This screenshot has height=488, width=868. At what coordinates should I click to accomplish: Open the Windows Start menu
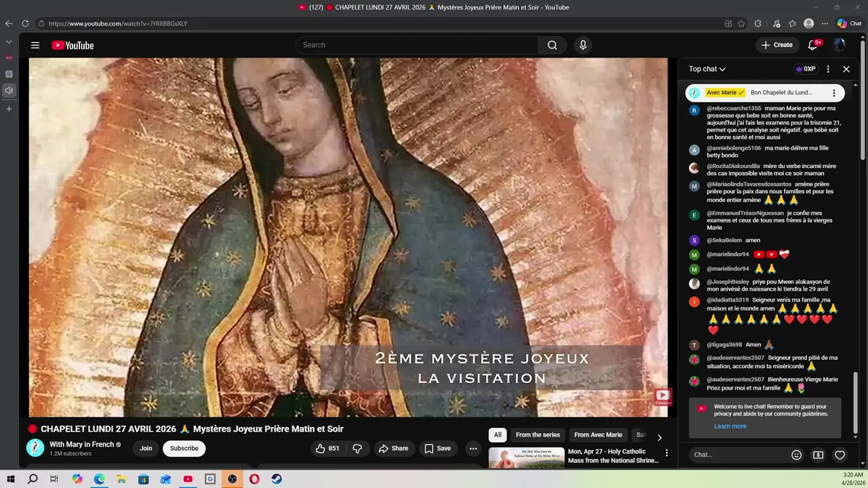[x=11, y=479]
